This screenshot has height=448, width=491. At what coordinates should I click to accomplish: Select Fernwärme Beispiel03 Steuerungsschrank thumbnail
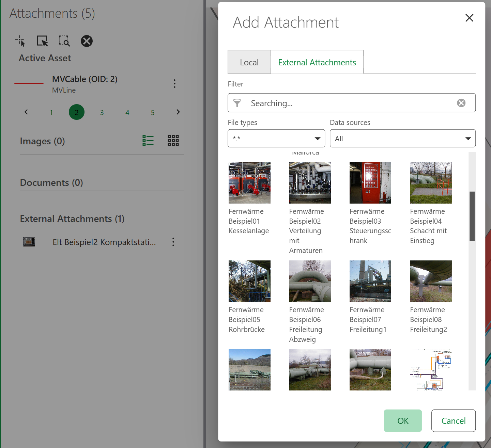pos(370,182)
